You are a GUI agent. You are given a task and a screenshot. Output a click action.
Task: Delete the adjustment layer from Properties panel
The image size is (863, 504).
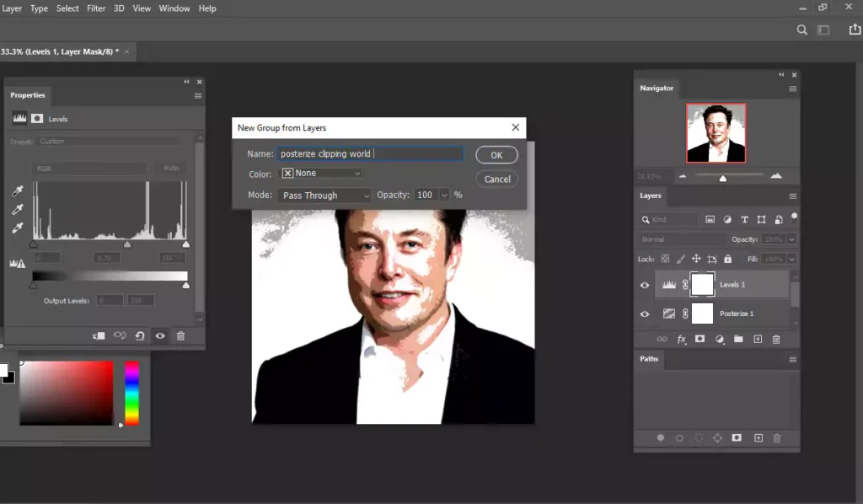tap(180, 335)
